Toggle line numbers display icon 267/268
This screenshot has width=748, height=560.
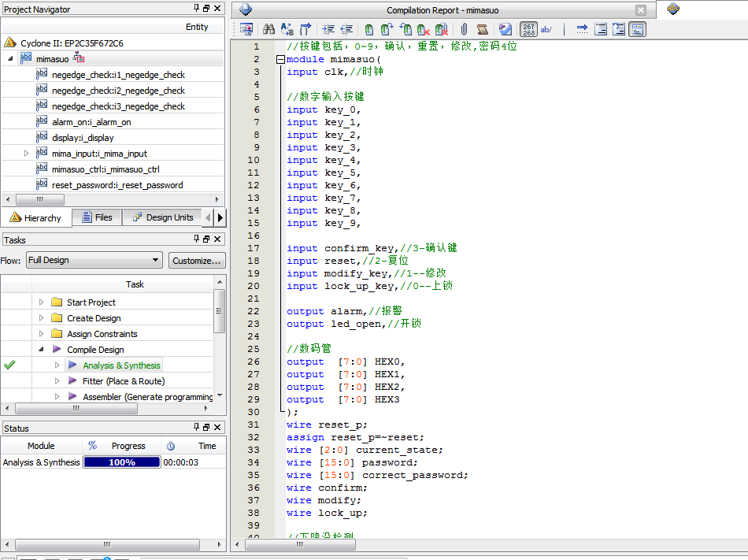point(528,30)
